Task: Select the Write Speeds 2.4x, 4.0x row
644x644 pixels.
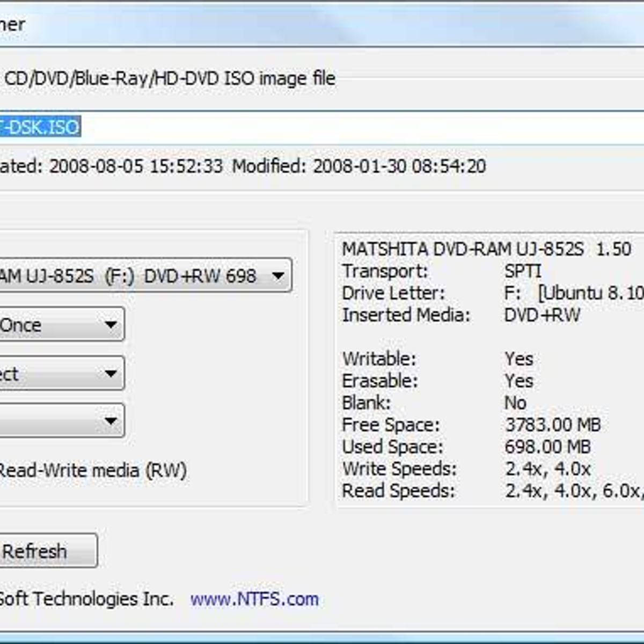Action: click(466, 469)
